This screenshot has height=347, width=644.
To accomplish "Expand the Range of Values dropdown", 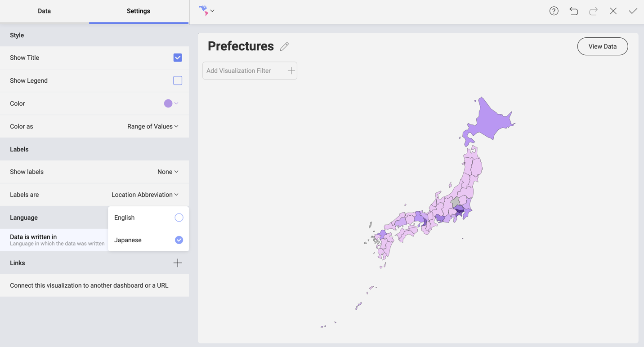I will (x=153, y=126).
